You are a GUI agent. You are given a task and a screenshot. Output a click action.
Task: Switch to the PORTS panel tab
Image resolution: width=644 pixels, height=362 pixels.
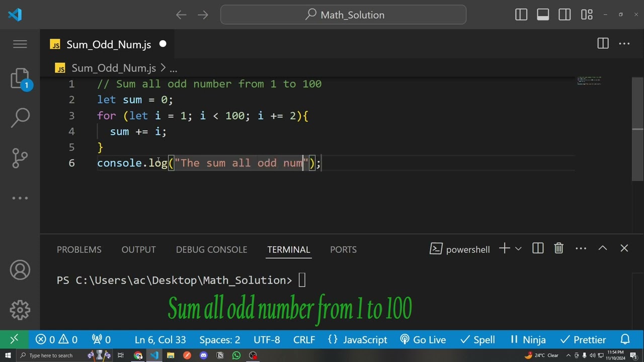click(343, 249)
